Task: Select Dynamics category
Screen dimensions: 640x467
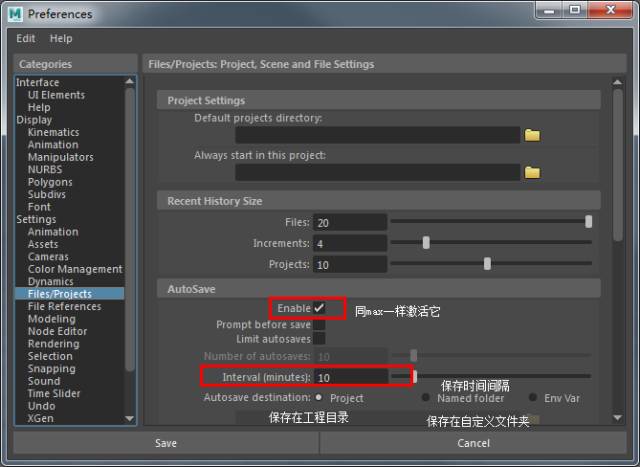Action: pyautogui.click(x=51, y=282)
